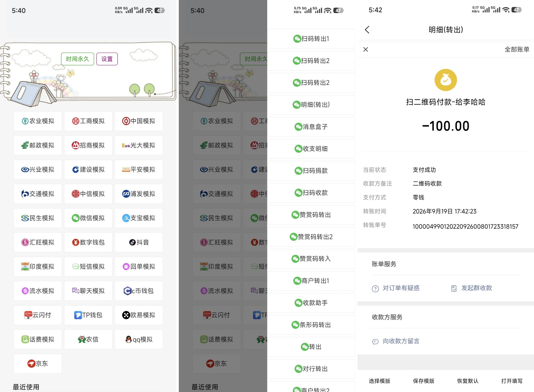Screen dimensions: 534x392
Task: Open 欧易模拟 tile
Action: [x=139, y=315]
